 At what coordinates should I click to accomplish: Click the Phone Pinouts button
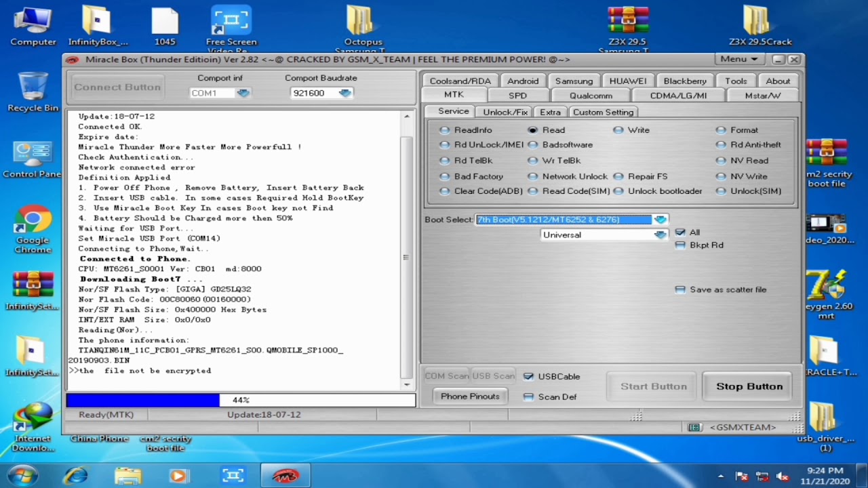[x=470, y=396]
